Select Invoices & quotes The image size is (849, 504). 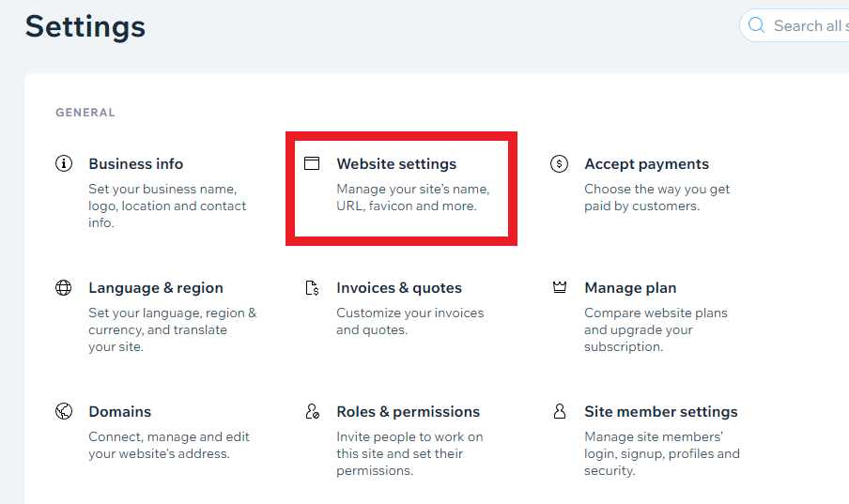[399, 288]
